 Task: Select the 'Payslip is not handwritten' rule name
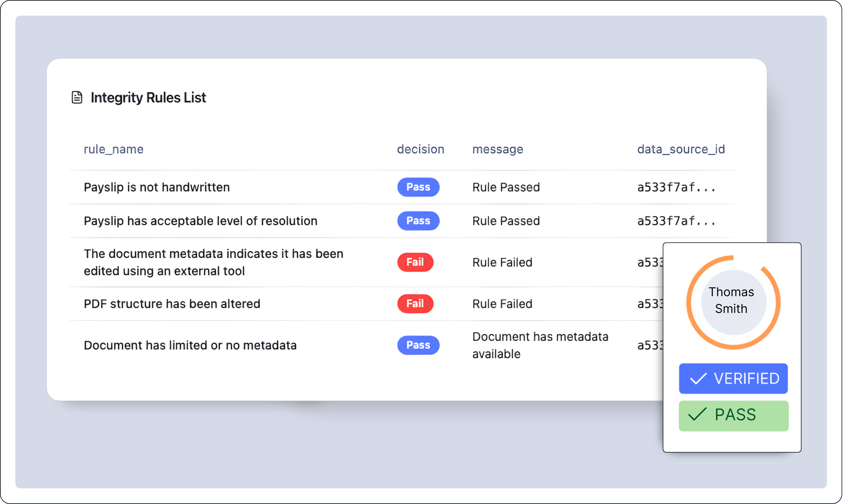[x=156, y=187]
